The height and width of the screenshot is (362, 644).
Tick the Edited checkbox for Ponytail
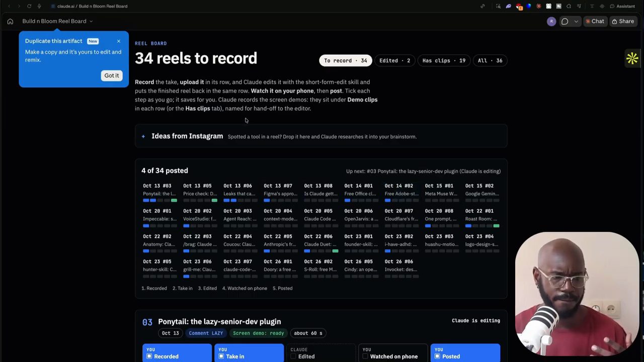[293, 356]
